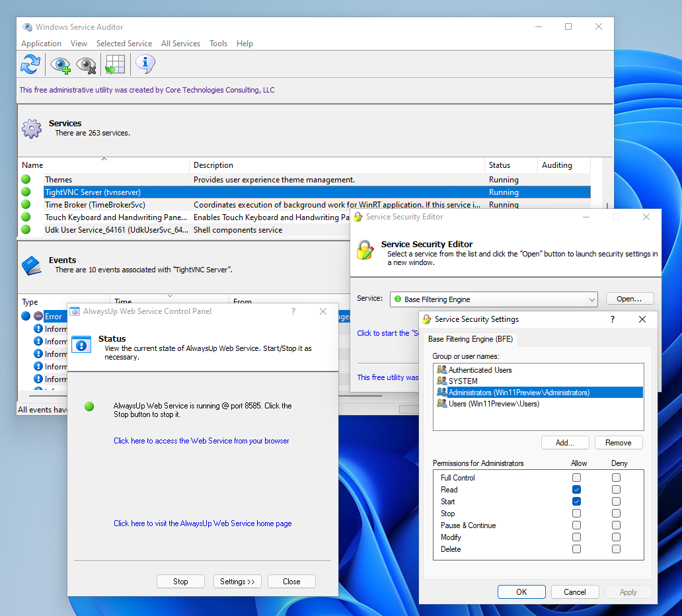Select Administrators (Win11Preview\Administrators) in group list
The width and height of the screenshot is (682, 616).
[539, 393]
